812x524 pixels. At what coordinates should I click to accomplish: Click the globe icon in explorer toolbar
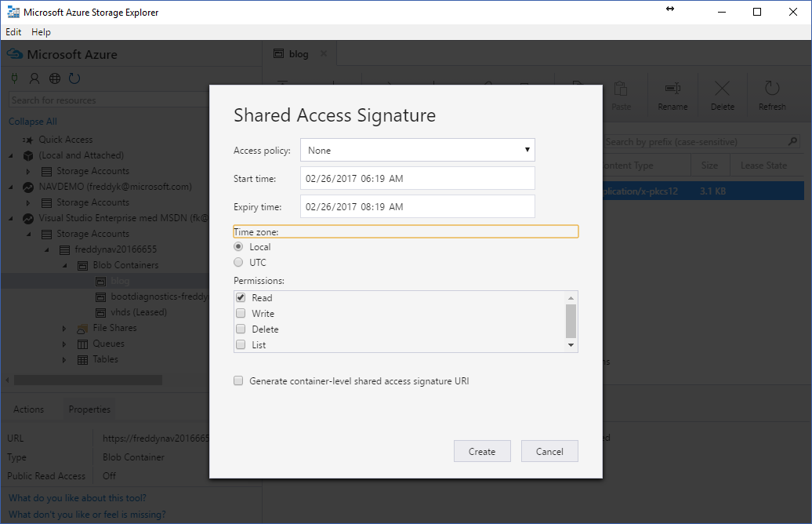pos(55,78)
